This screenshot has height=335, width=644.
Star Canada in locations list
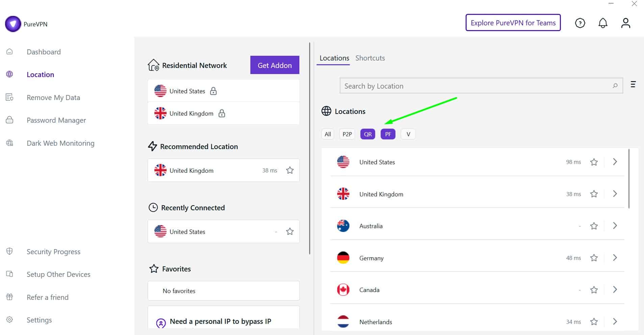click(x=594, y=290)
